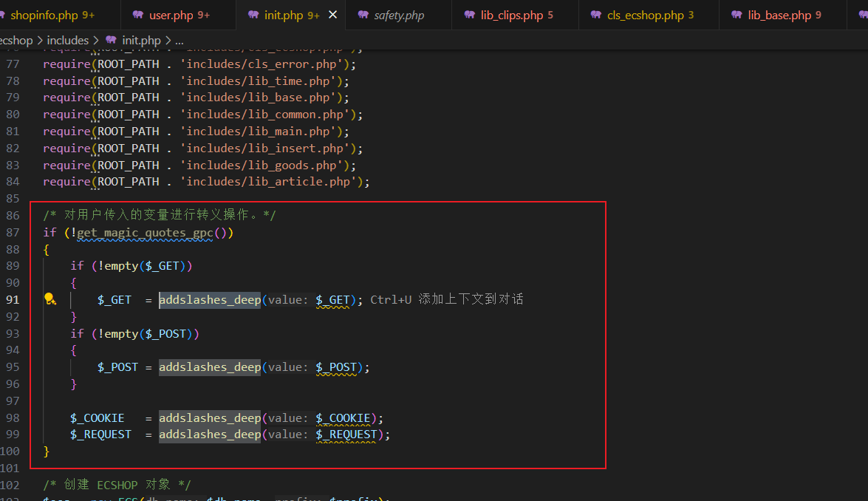Select the lib_clips.php tab
Screen dimensions: 868x501
click(511, 15)
